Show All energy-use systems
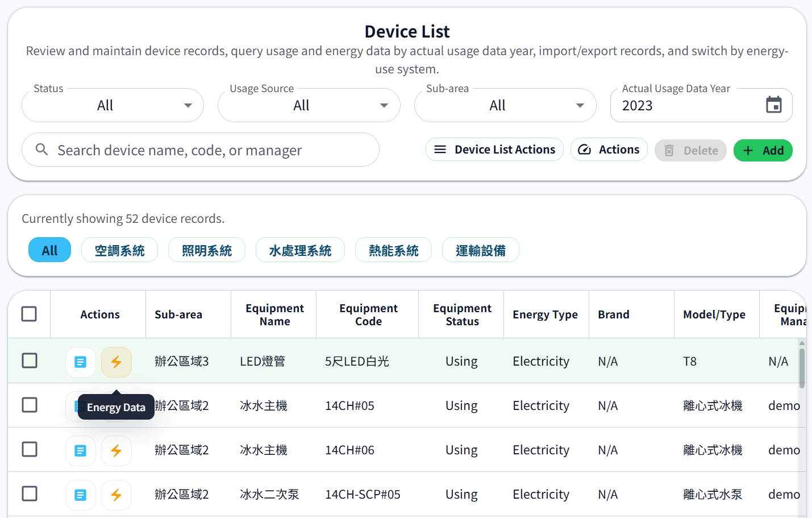This screenshot has width=812, height=518. (x=49, y=250)
